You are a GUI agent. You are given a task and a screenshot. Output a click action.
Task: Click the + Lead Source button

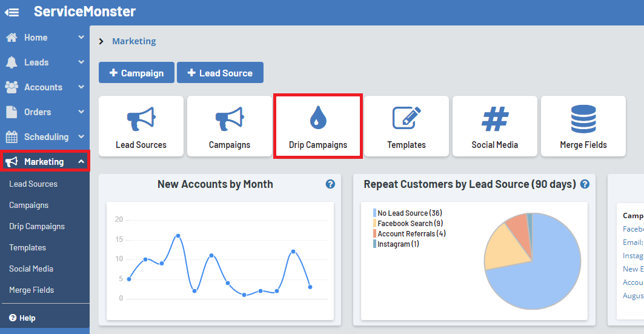click(x=220, y=73)
